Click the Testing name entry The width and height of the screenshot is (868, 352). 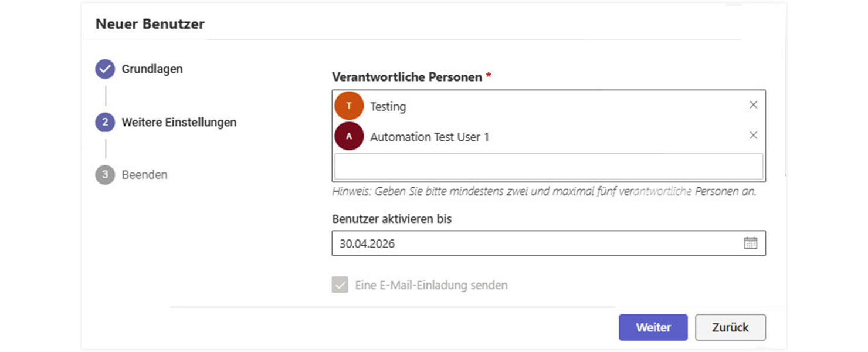388,106
